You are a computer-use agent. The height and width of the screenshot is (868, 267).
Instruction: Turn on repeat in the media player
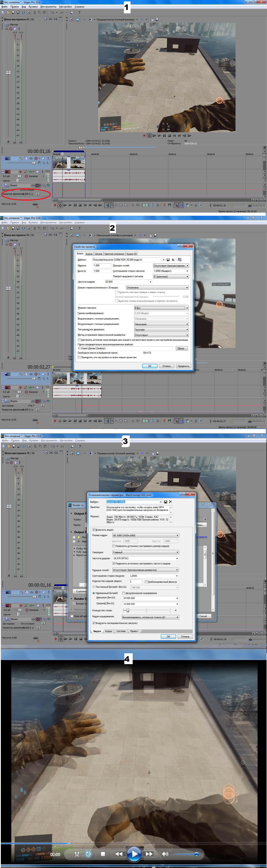88,854
